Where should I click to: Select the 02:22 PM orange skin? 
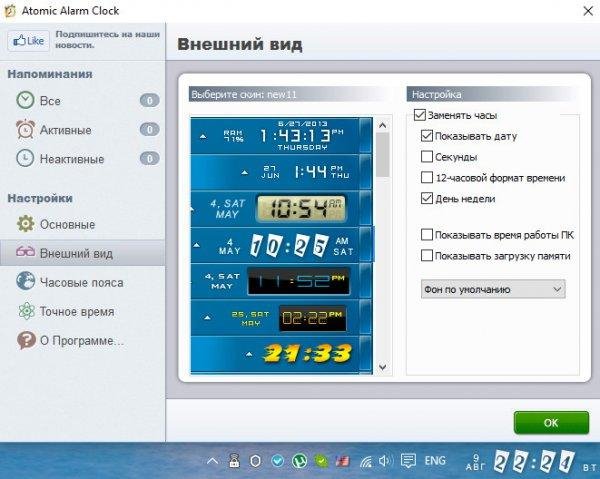point(281,318)
